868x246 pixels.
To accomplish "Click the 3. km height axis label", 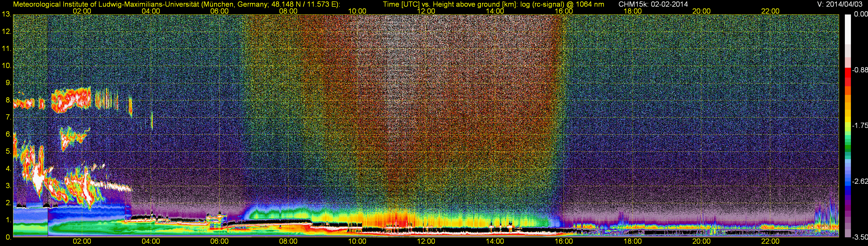I will click(8, 186).
